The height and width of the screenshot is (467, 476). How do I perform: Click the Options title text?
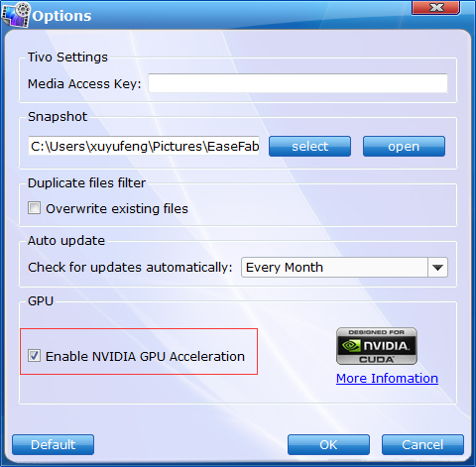[x=61, y=16]
